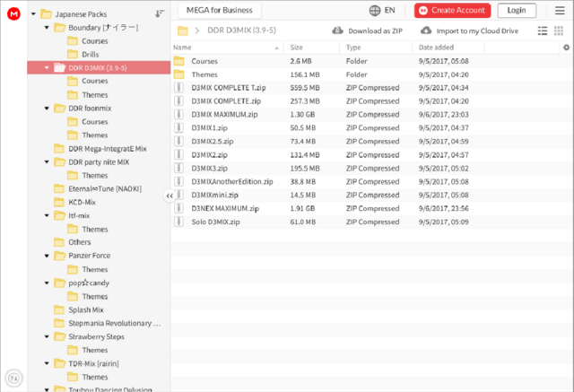This screenshot has height=392, width=574.
Task: Collapse the Panzer Force folder arrow
Action: pos(47,256)
